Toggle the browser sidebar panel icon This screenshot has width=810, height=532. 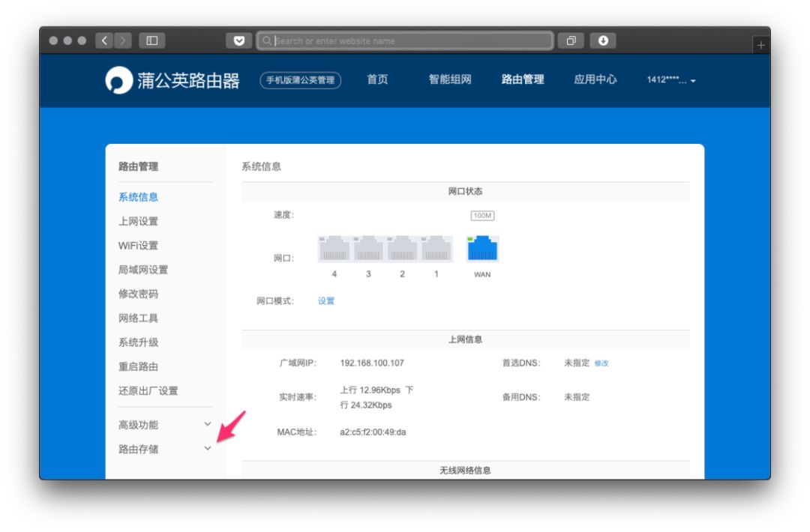(151, 40)
